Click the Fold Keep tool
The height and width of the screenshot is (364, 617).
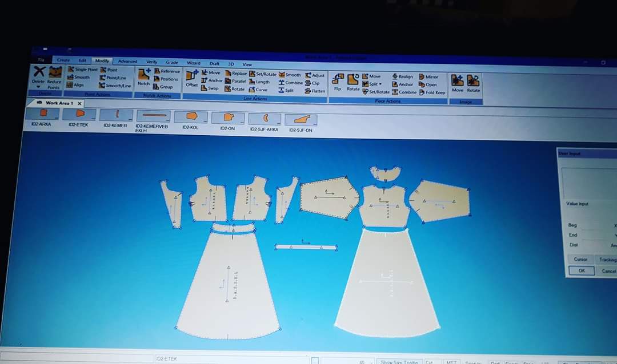click(x=432, y=92)
